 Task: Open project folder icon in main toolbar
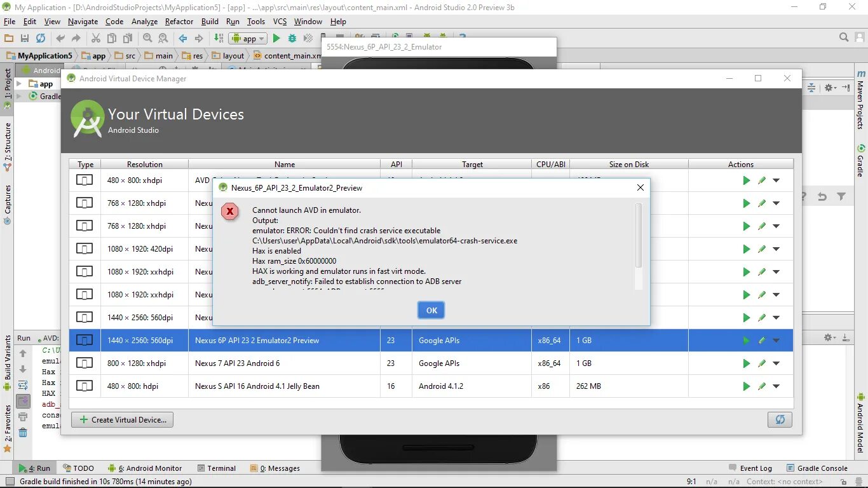click(x=9, y=39)
